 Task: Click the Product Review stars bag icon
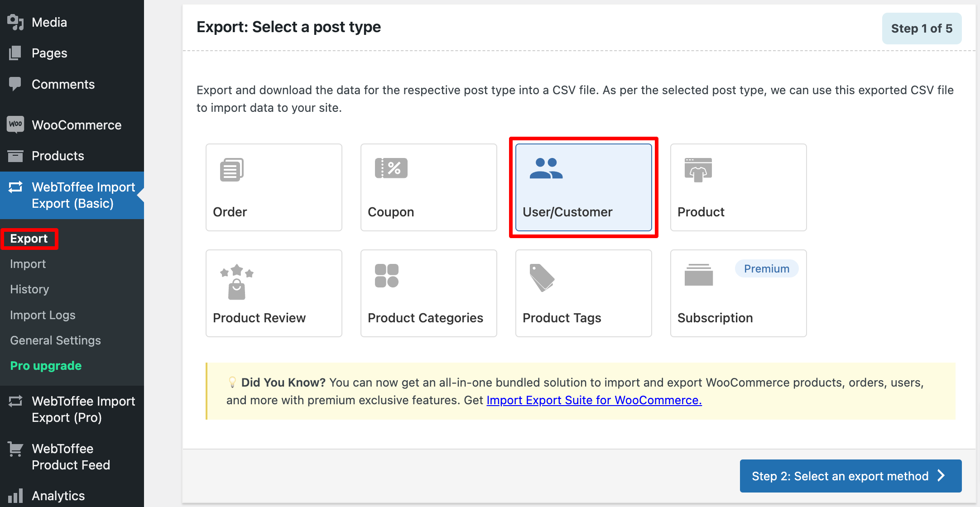237,282
